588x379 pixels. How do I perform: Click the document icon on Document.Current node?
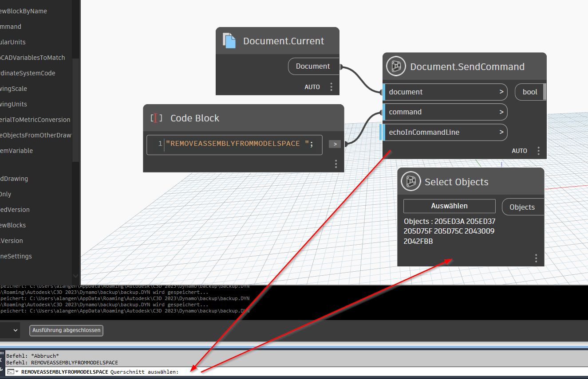(229, 40)
